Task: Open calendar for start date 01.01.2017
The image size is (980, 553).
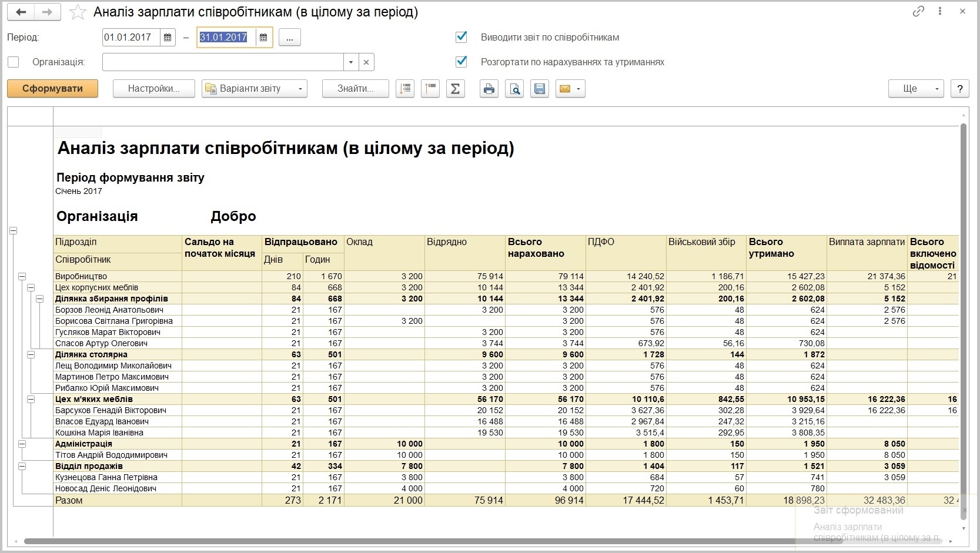Action: click(168, 38)
